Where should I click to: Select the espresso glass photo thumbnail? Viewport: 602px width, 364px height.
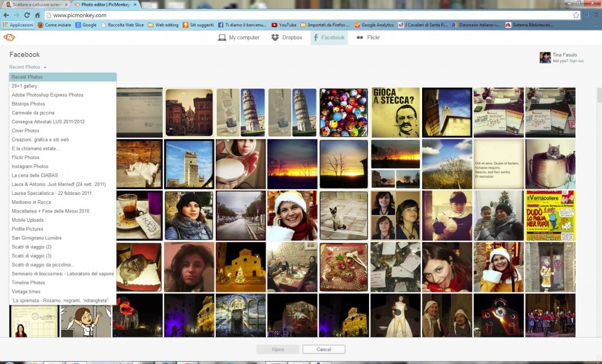tap(139, 215)
